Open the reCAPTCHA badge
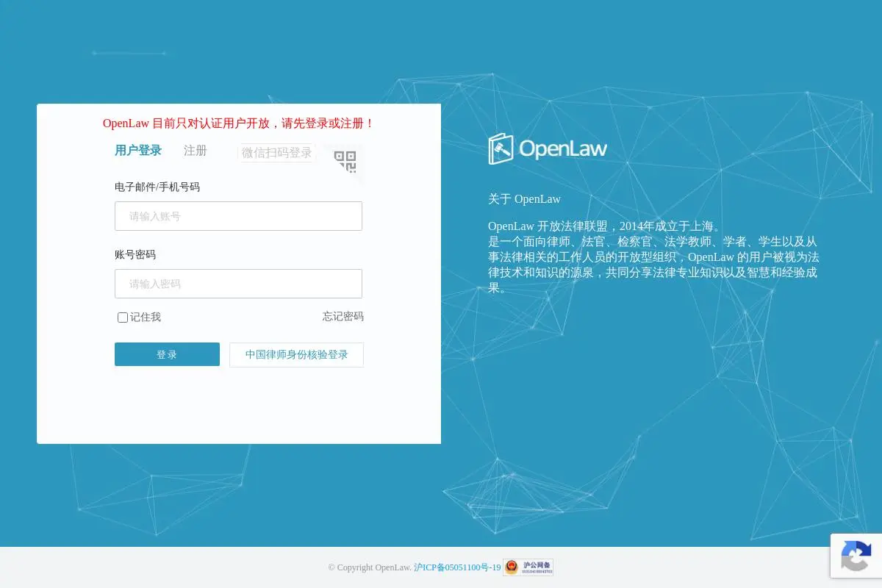The height and width of the screenshot is (588, 882). tap(856, 556)
